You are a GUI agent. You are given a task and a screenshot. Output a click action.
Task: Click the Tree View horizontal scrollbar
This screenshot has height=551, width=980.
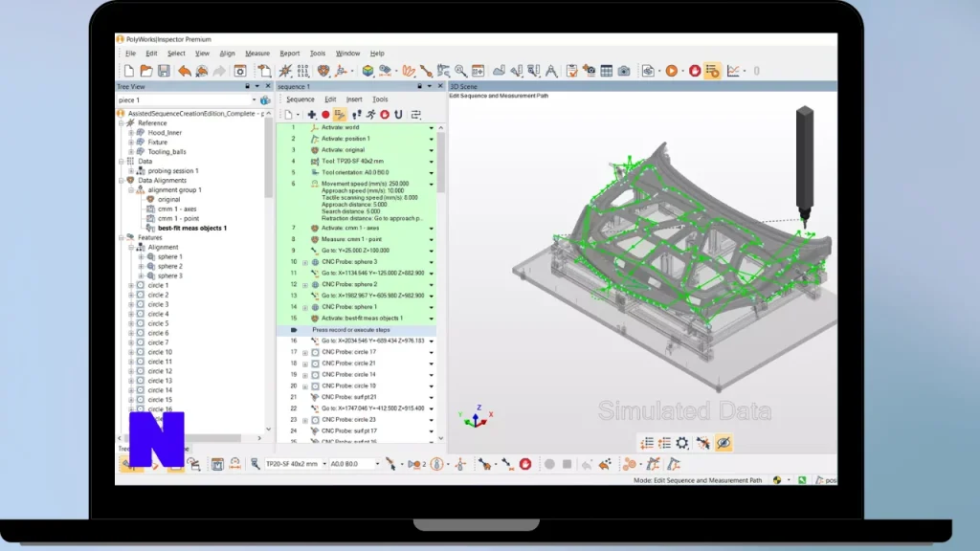pos(181,438)
